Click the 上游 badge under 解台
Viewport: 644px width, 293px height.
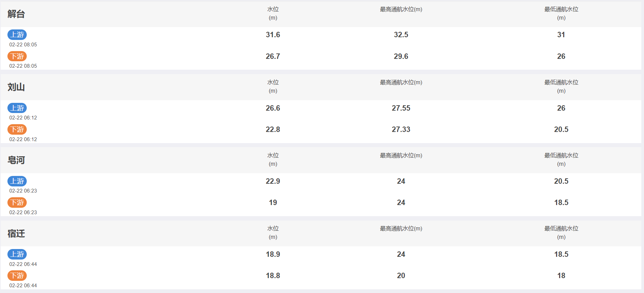point(17,35)
